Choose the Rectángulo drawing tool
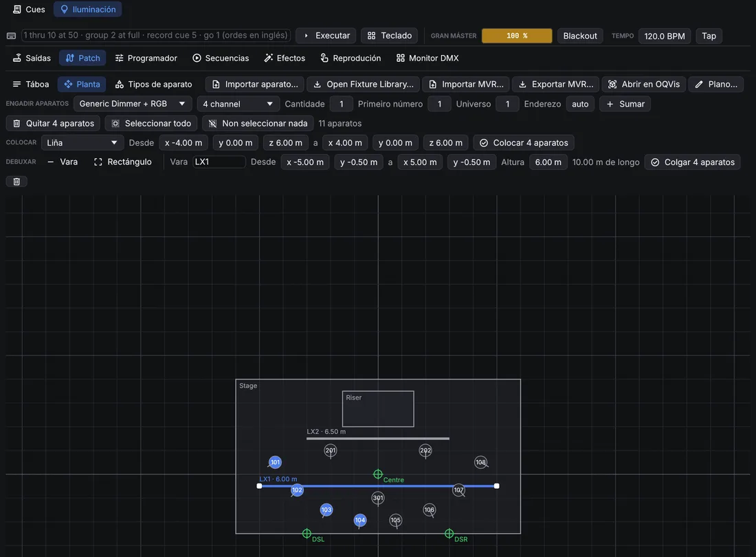Screen dimensions: 756x557 (x=123, y=162)
